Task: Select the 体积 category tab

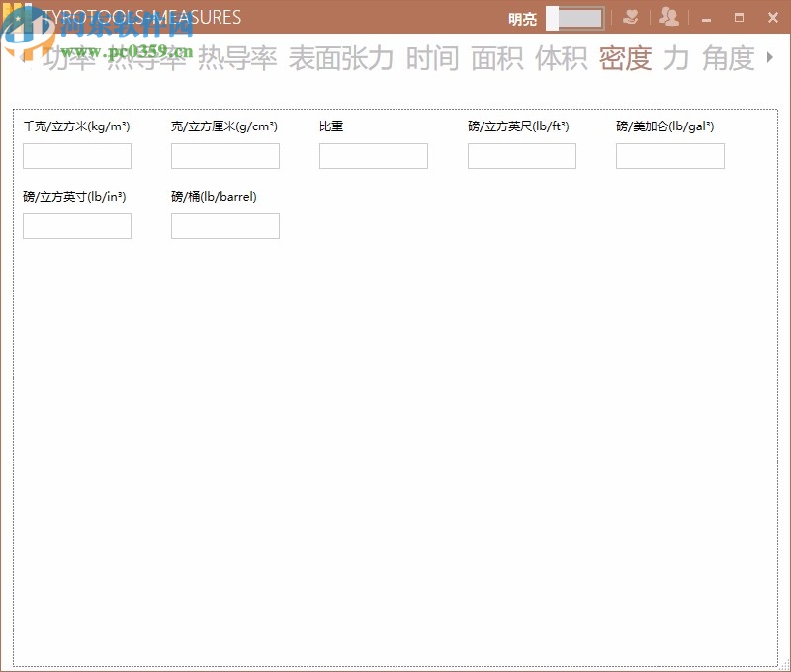Action: (x=564, y=59)
